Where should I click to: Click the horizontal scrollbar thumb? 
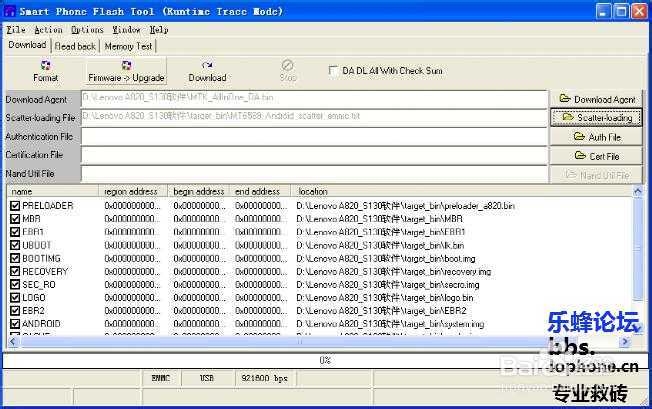[299, 342]
